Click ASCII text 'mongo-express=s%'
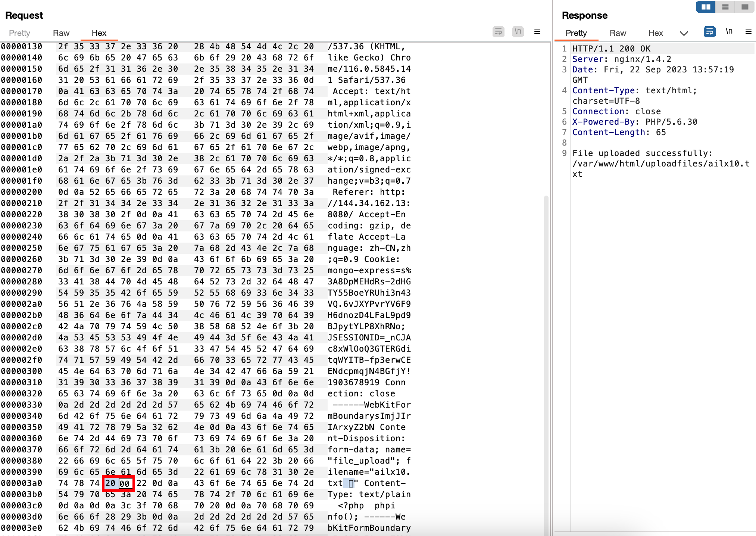This screenshot has width=756, height=536. pyautogui.click(x=369, y=271)
